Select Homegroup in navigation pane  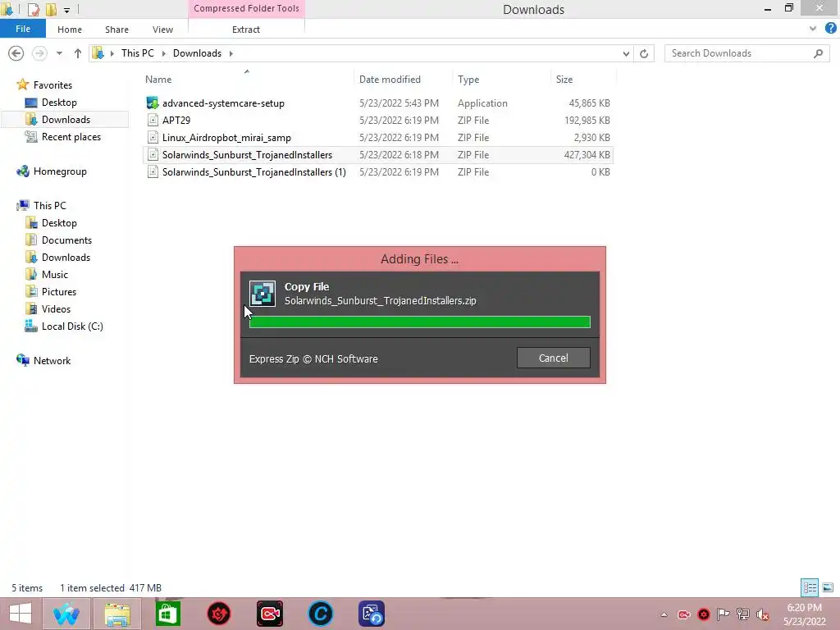coord(59,171)
